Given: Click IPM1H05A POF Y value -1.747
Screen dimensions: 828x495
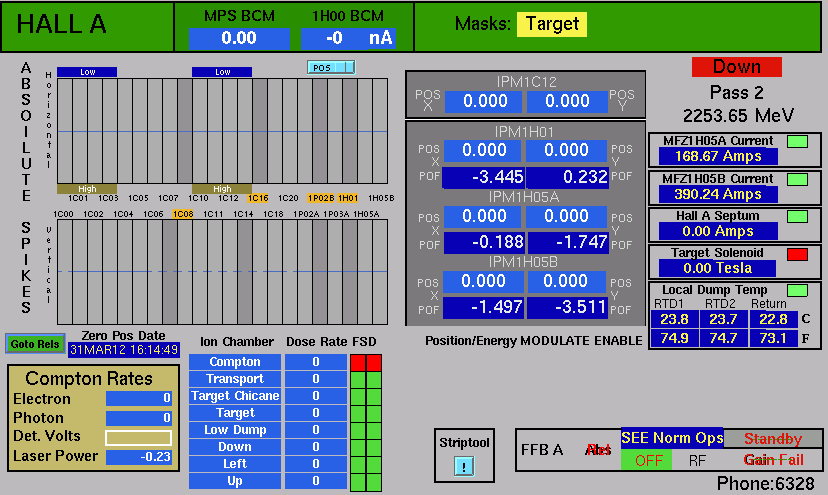Looking at the screenshot, I should 568,242.
